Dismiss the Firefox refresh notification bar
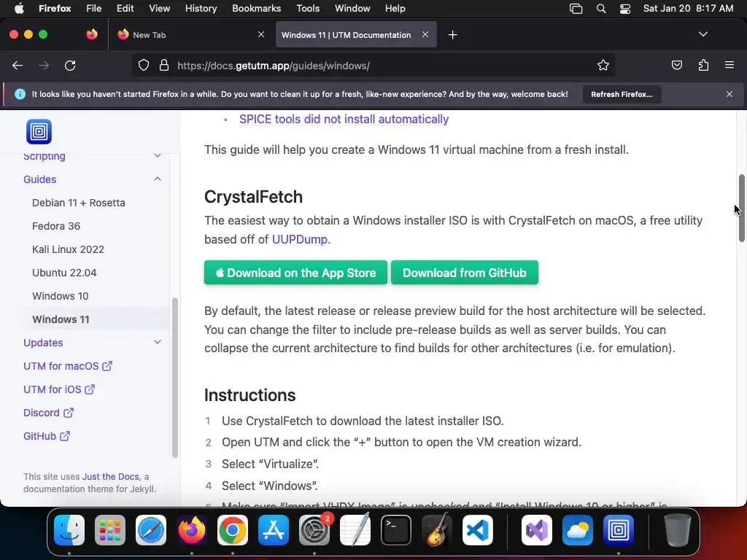This screenshot has width=747, height=560. coord(729,94)
